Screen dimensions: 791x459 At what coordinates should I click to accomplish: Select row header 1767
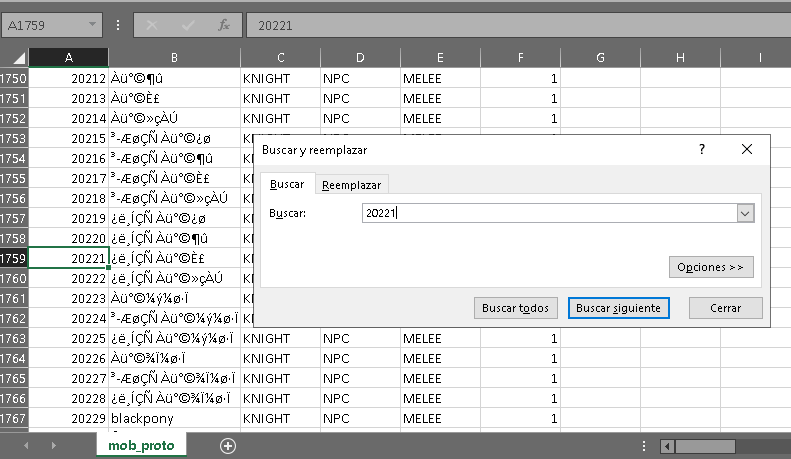(14, 419)
